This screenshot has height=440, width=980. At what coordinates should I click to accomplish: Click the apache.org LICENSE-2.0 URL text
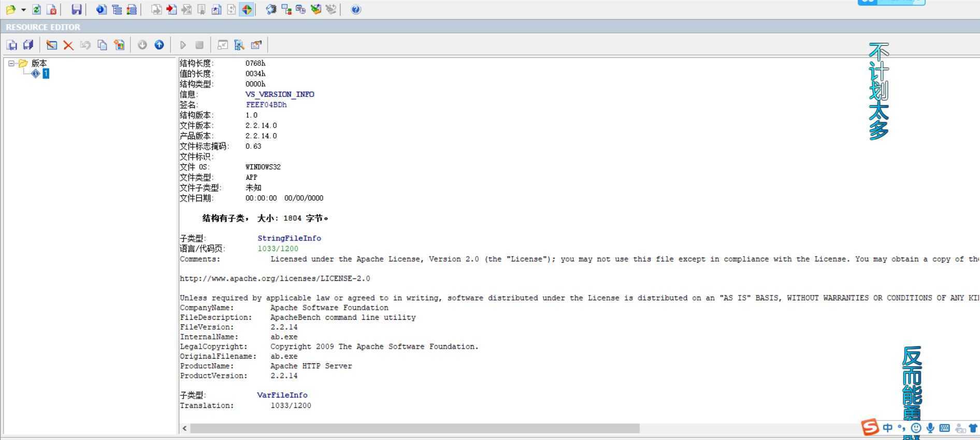pos(275,279)
